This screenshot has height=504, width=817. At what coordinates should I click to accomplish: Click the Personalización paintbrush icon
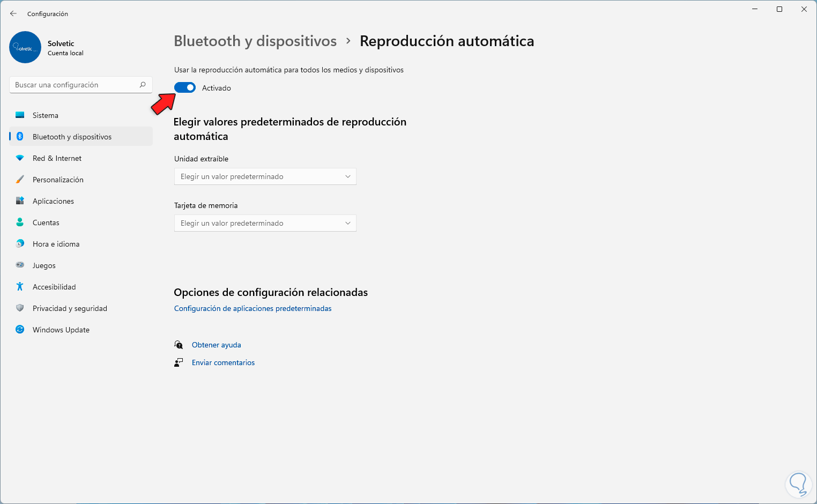pyautogui.click(x=20, y=180)
